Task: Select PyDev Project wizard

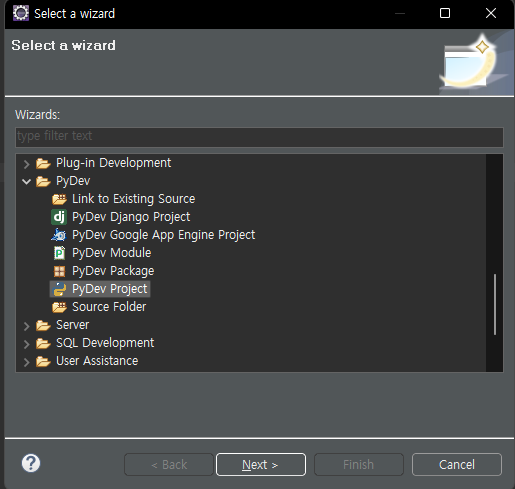Action: [x=110, y=289]
